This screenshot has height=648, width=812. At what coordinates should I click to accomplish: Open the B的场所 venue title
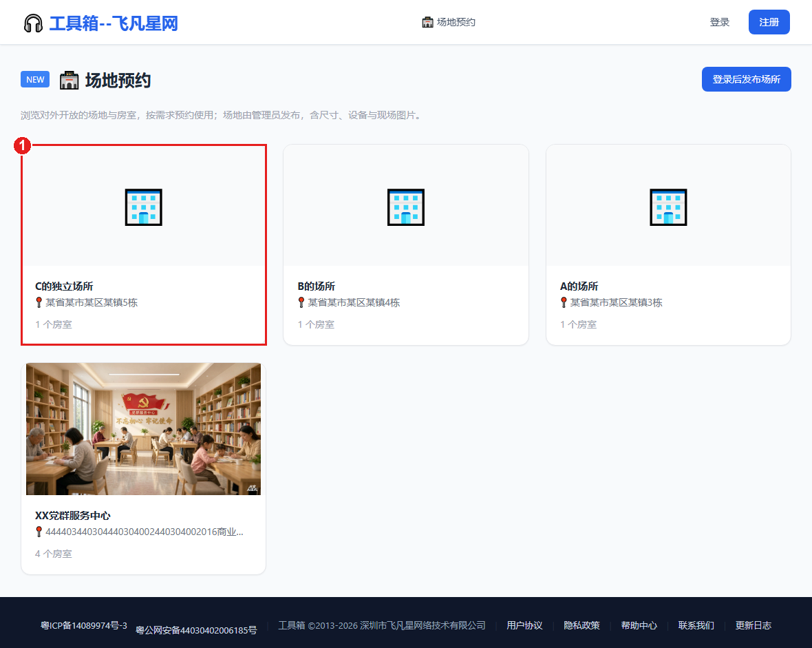pyautogui.click(x=317, y=286)
